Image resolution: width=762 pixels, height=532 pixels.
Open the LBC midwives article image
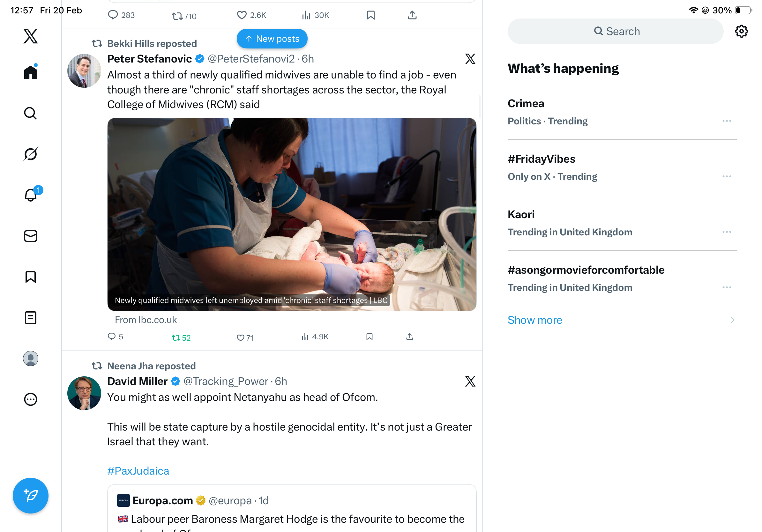(291, 214)
